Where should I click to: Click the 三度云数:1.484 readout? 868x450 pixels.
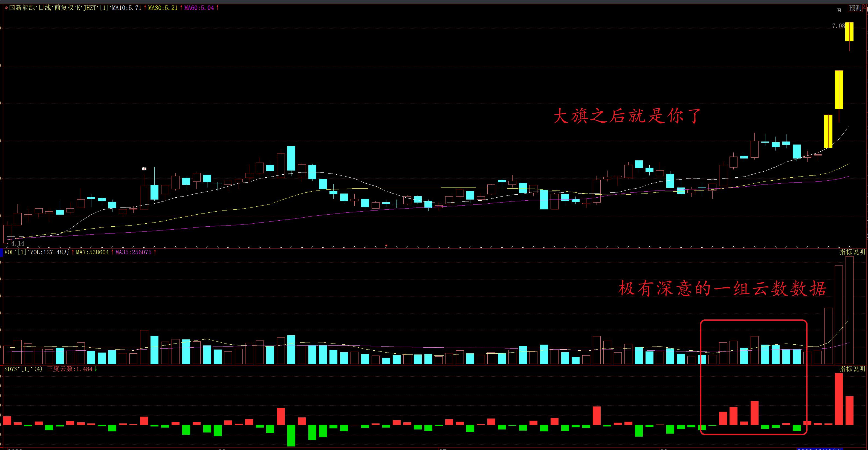coord(70,369)
